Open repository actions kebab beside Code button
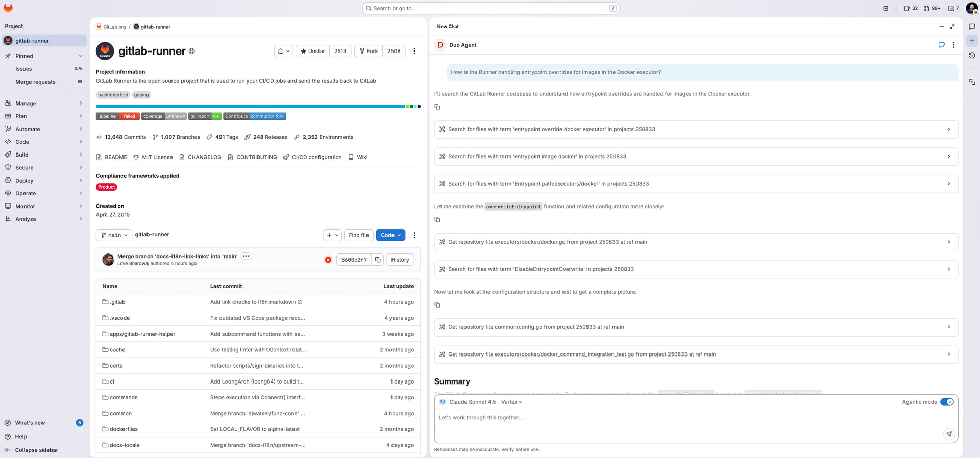 click(414, 235)
